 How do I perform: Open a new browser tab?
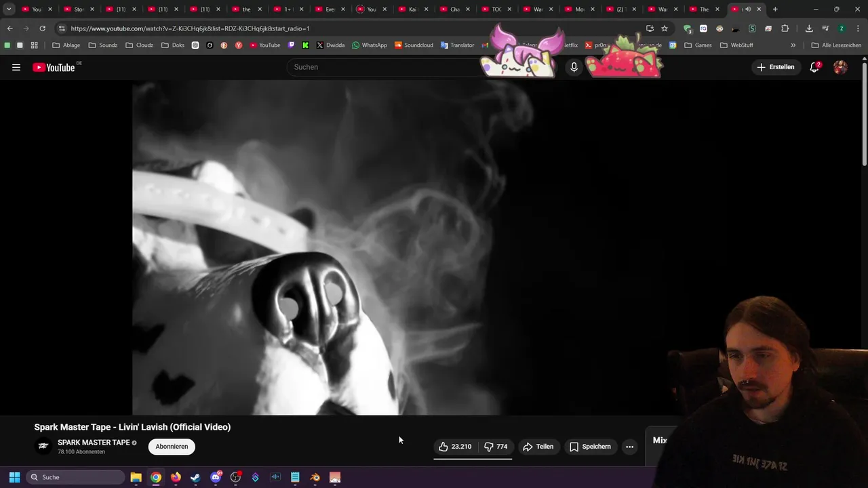coord(775,9)
